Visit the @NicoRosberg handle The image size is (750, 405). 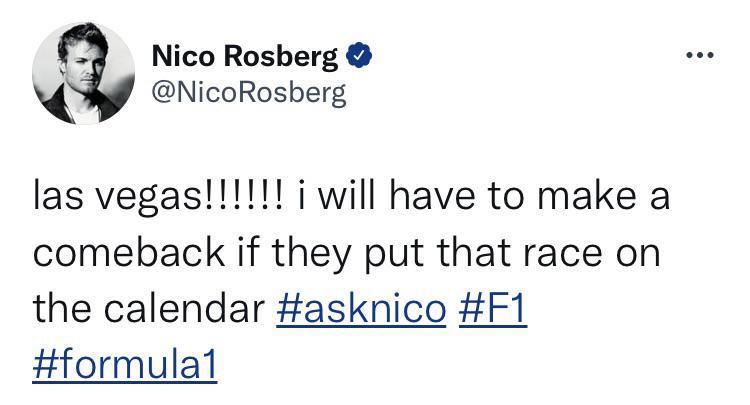click(249, 93)
